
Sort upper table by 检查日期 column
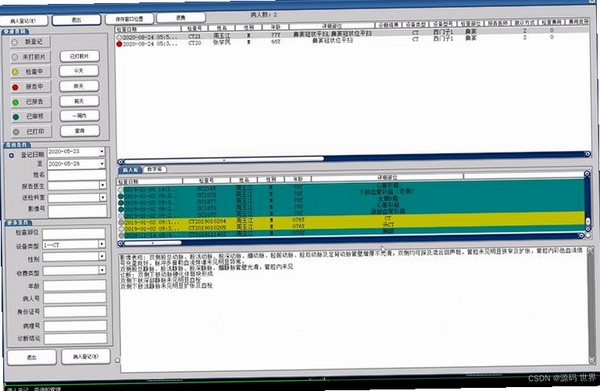[147, 29]
